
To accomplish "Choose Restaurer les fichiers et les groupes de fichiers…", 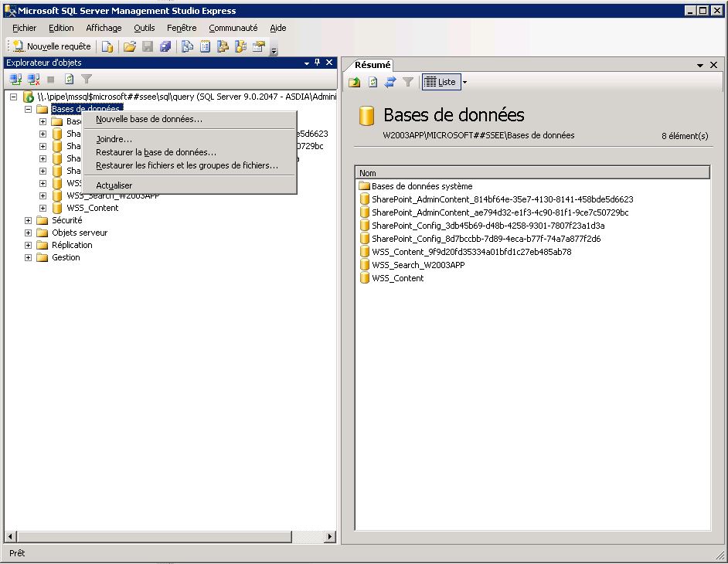I will [189, 165].
